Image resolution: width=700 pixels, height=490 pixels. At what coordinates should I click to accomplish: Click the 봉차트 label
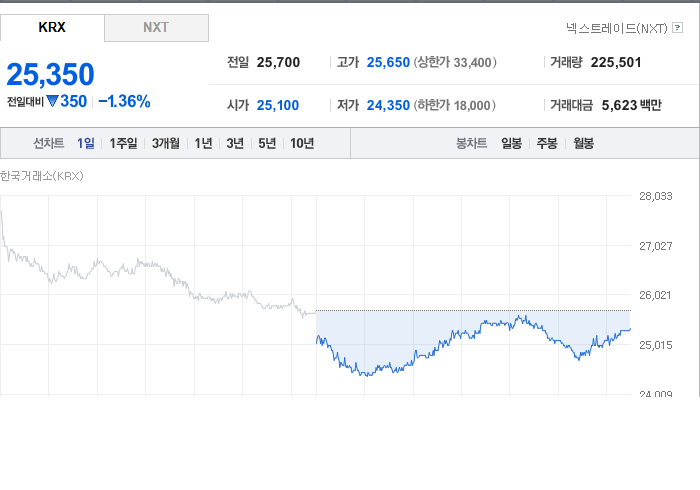click(471, 143)
